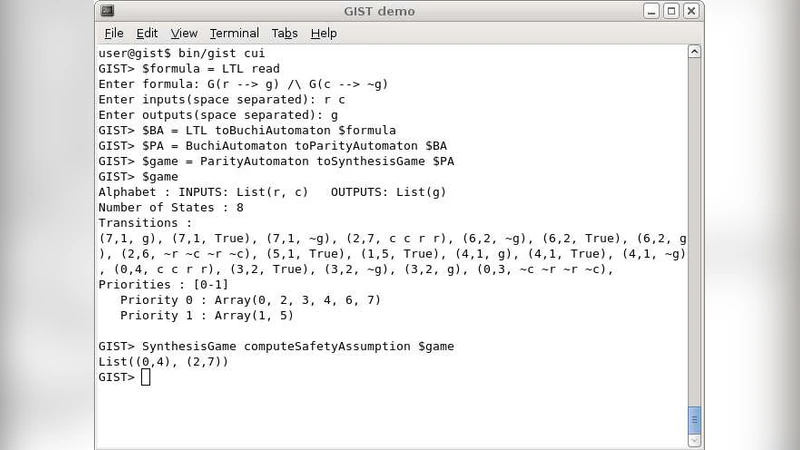Screen dimensions: 800x450
Task: Click the terminal window menu icon
Action: [x=107, y=11]
